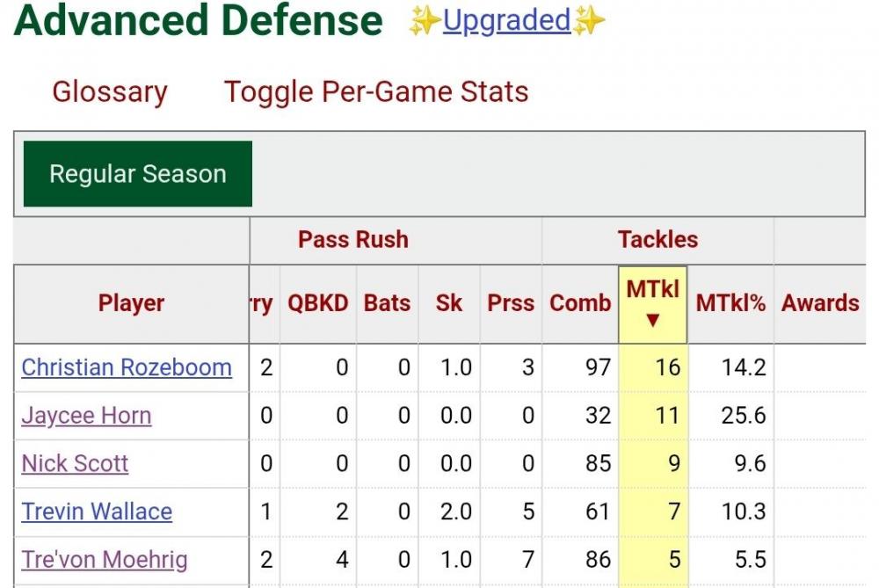This screenshot has height=588, width=879.
Task: Open Jaycee Horn's player page
Action: coord(86,416)
